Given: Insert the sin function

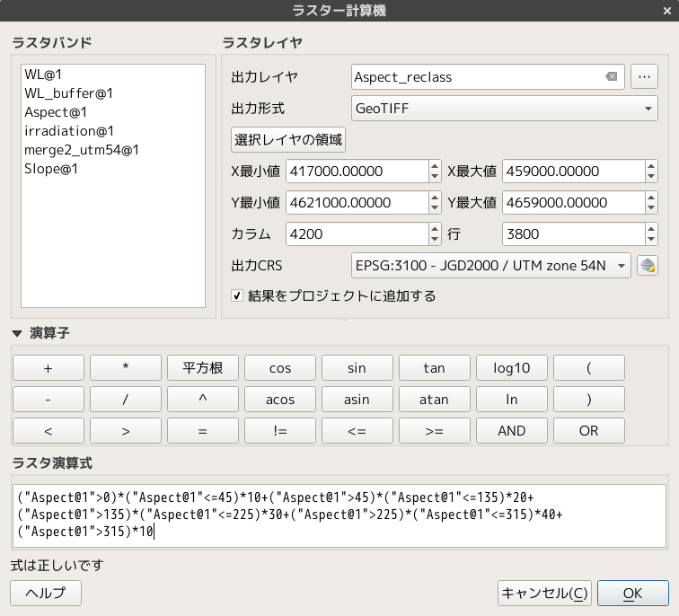Looking at the screenshot, I should pyautogui.click(x=357, y=368).
